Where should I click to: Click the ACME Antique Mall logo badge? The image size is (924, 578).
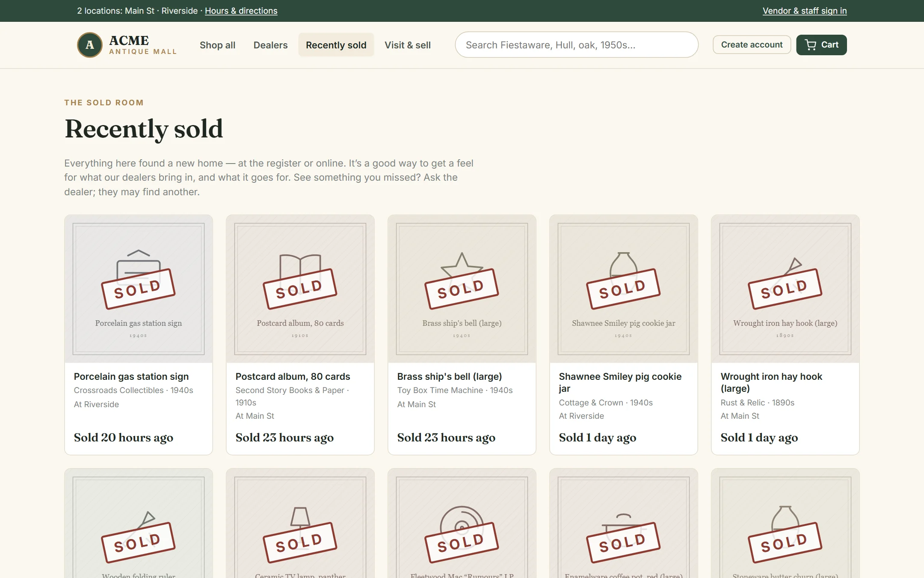[89, 45]
